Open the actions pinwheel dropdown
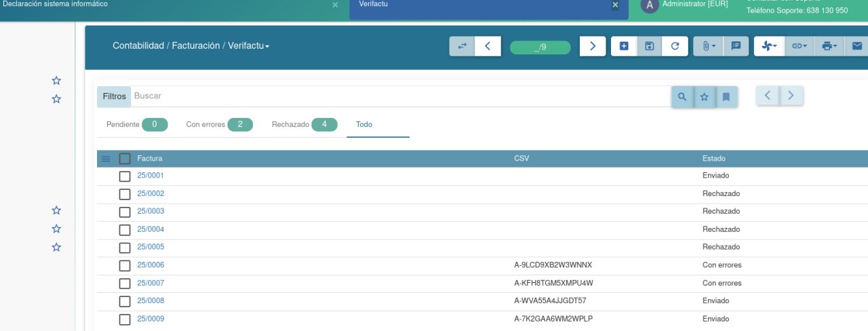 tap(769, 46)
